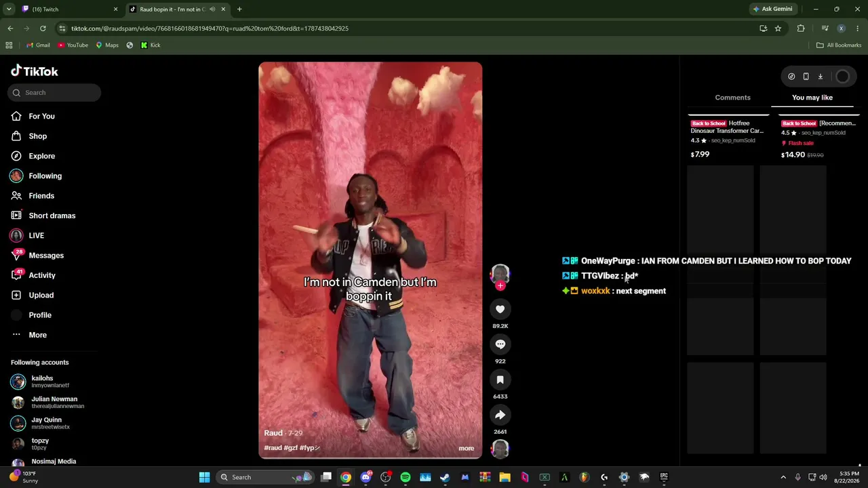Viewport: 868px width, 488px height.
Task: Open the Kick bookmark
Action: (x=151, y=45)
